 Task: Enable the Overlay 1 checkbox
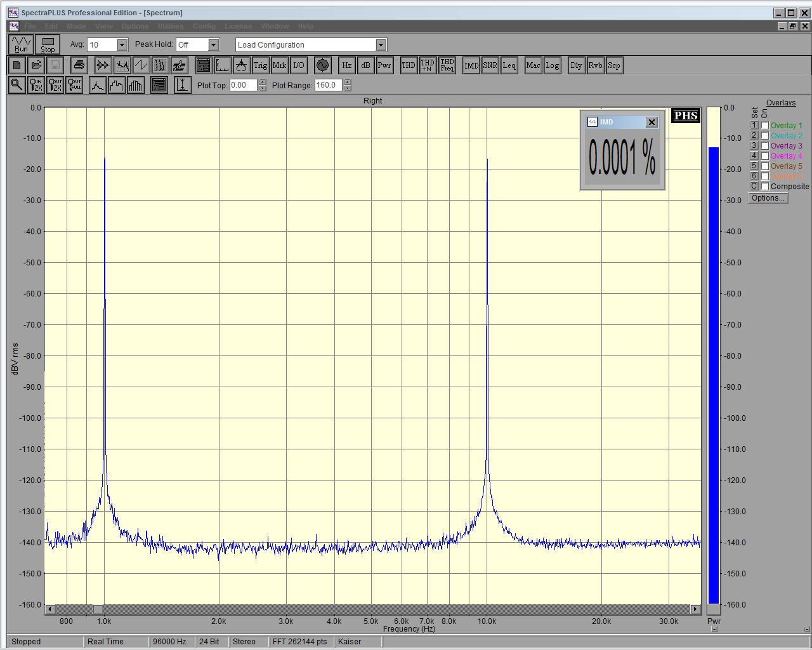pyautogui.click(x=765, y=126)
